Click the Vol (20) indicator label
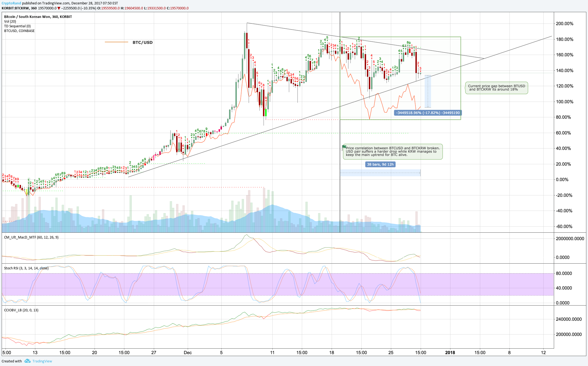Image resolution: width=588 pixels, height=366 pixels. [x=10, y=22]
